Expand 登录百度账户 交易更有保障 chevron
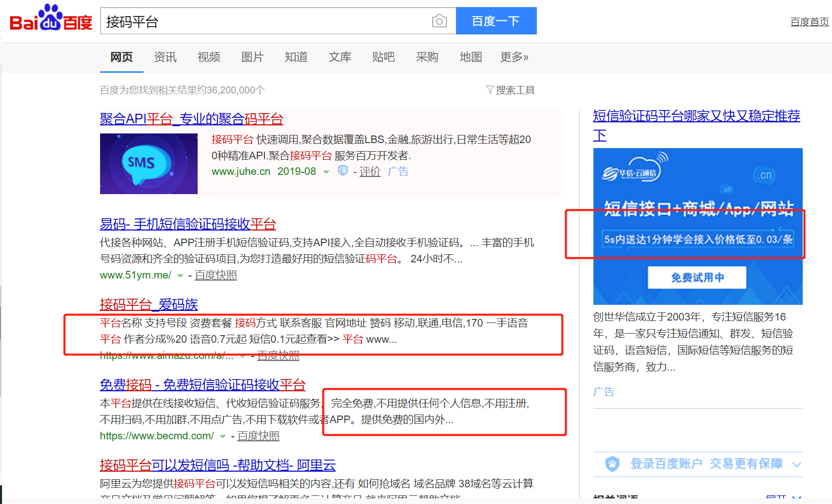The width and height of the screenshot is (832, 504). (x=797, y=465)
